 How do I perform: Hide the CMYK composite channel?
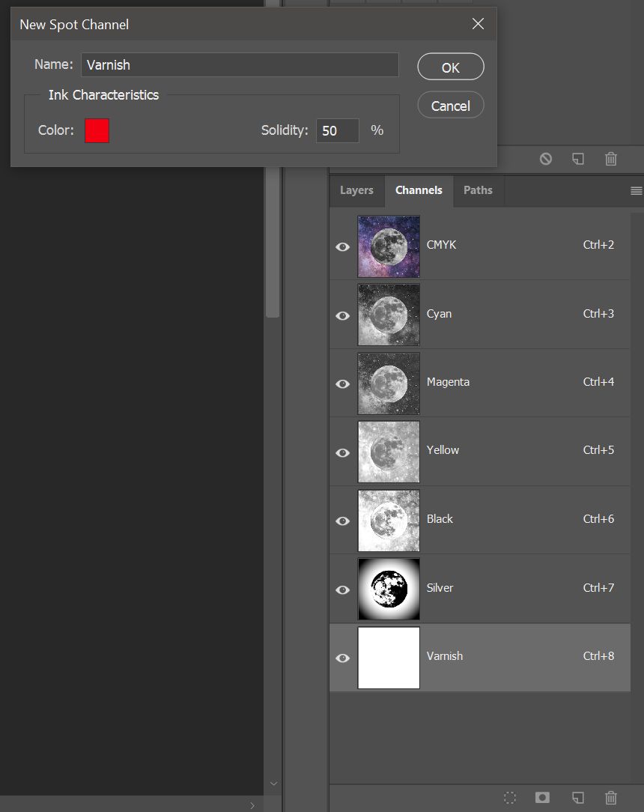343,247
